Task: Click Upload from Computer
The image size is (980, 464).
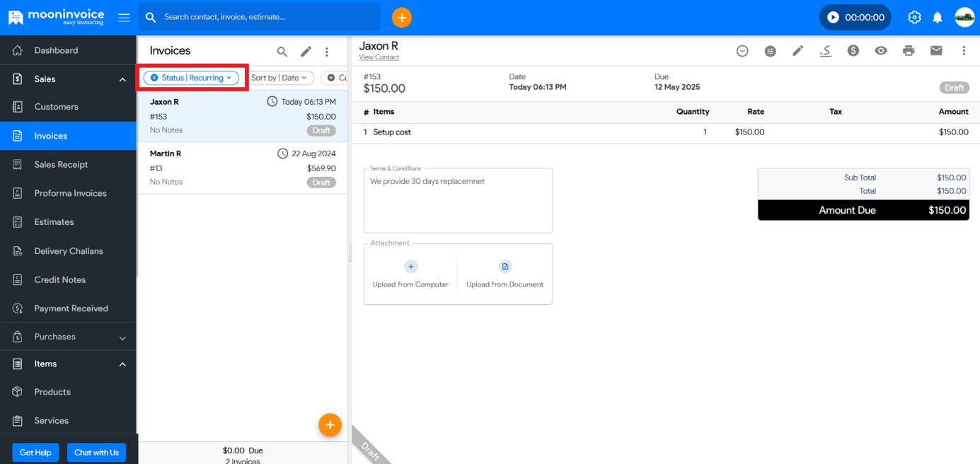Action: (x=410, y=274)
